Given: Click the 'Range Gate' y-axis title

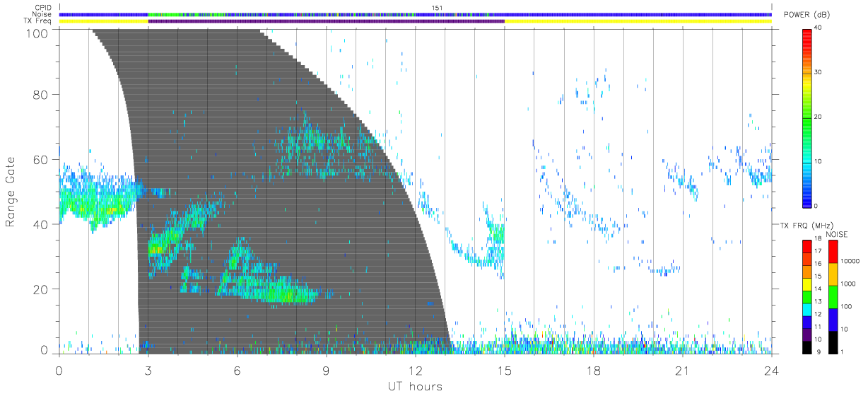Looking at the screenshot, I should (11, 191).
